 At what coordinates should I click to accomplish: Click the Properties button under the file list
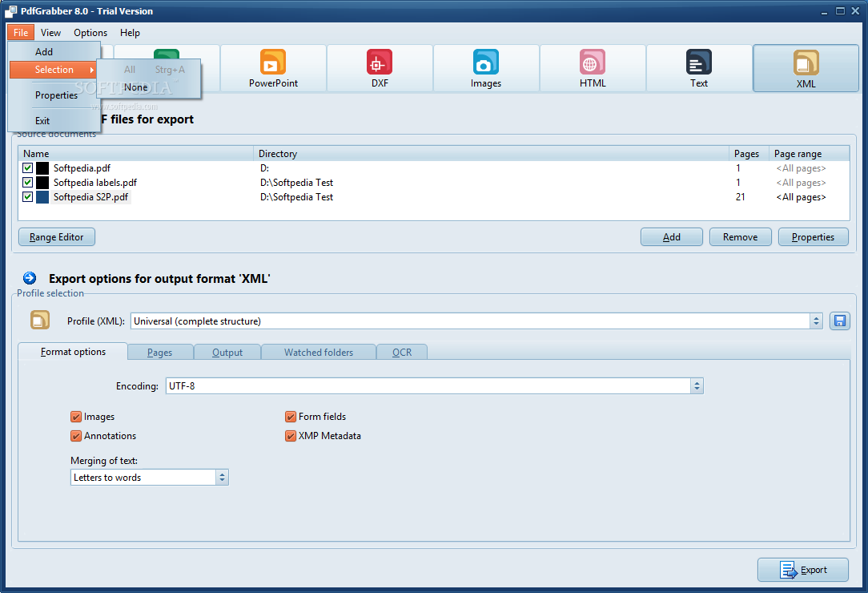coord(813,236)
